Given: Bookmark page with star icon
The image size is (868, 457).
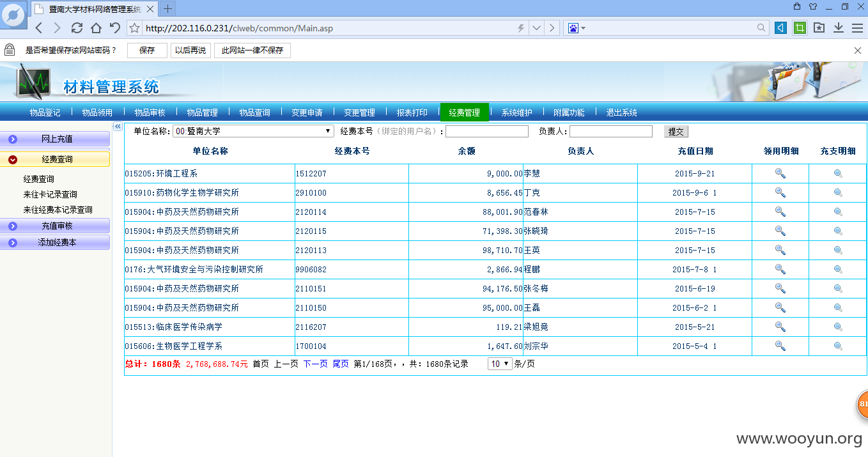Looking at the screenshot, I should click(134, 28).
